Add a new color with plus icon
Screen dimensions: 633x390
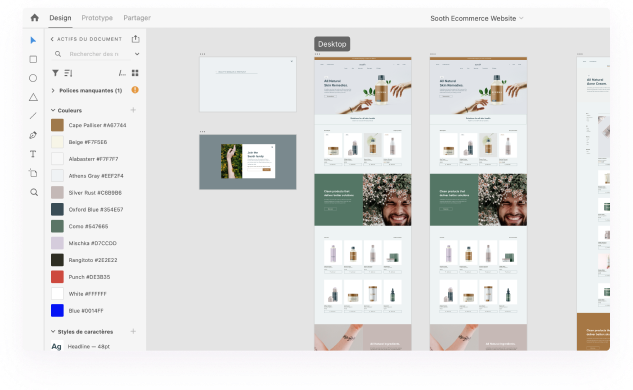133,110
